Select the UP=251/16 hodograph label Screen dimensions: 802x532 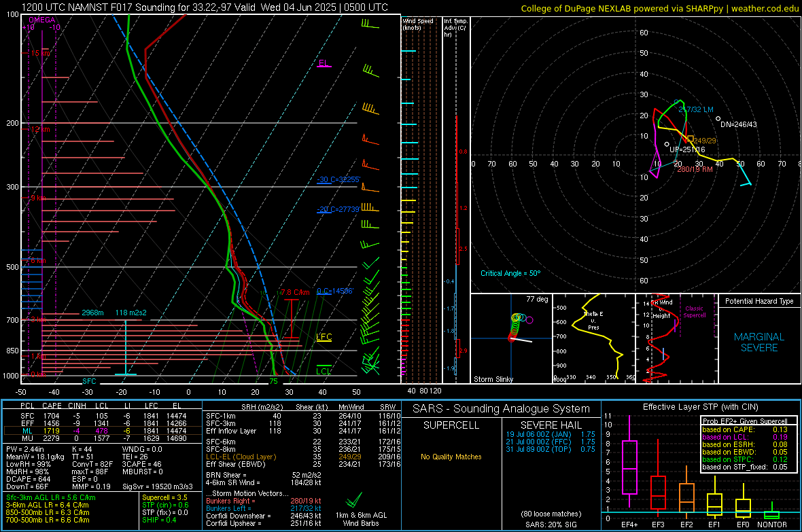point(687,150)
